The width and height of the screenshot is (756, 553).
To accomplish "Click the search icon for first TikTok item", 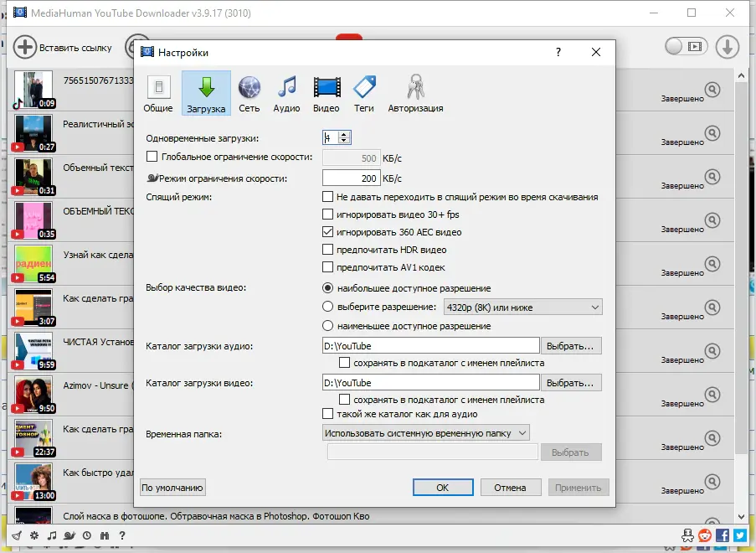I will tap(712, 90).
